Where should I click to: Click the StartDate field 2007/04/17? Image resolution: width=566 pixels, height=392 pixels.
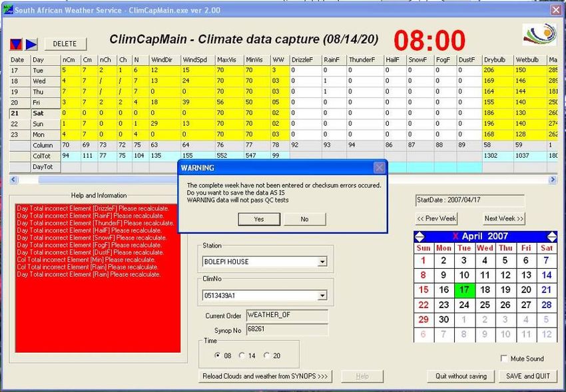click(x=470, y=200)
